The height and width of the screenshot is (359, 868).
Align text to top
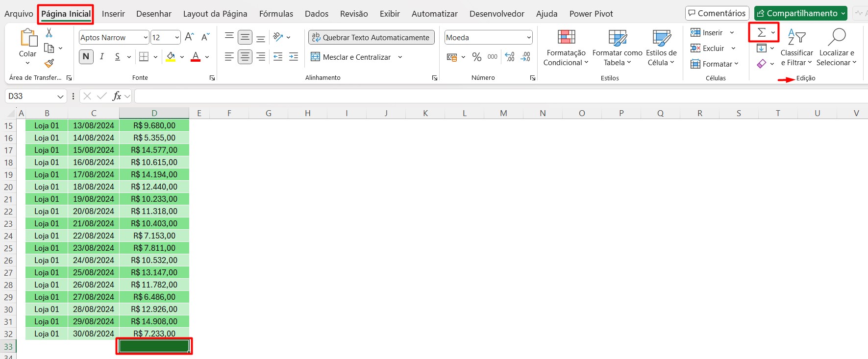point(229,37)
